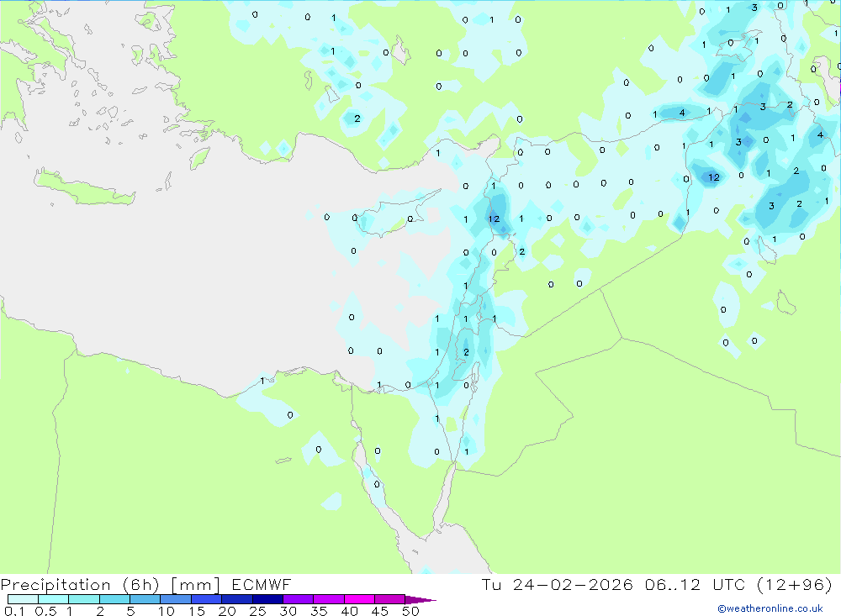841x616 pixels.
Task: Select the 40–45 mm magenta legend swatch
Action: pos(359,599)
